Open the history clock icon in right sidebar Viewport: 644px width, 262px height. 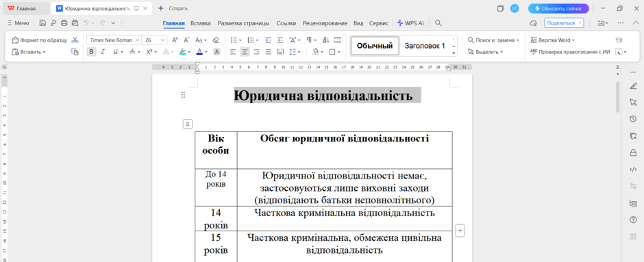click(633, 119)
